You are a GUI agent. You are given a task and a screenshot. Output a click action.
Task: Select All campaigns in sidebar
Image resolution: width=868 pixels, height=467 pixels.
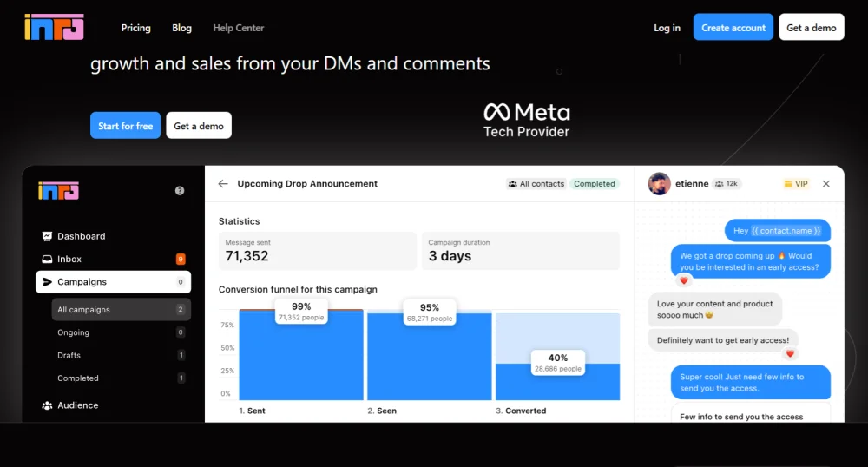click(83, 310)
